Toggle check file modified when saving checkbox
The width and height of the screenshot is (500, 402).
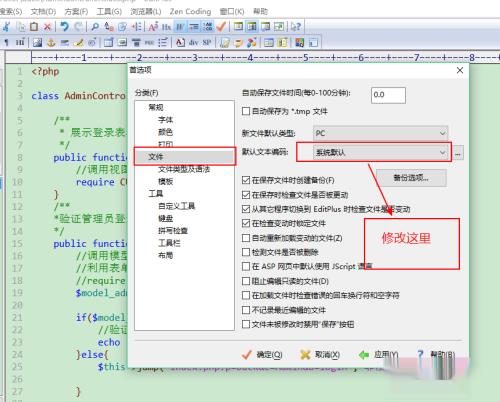click(246, 195)
